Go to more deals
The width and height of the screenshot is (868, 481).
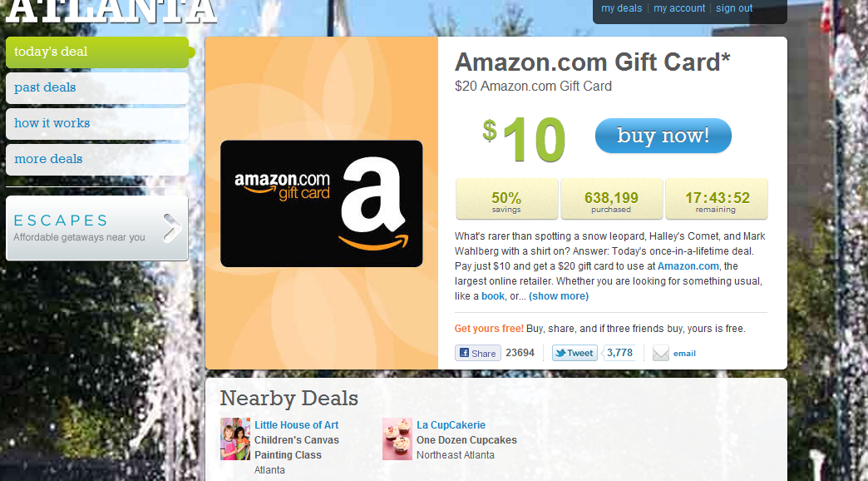click(97, 159)
